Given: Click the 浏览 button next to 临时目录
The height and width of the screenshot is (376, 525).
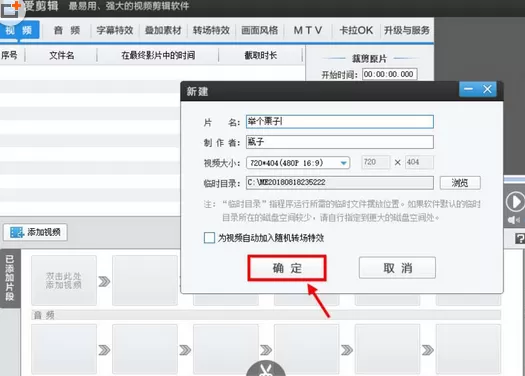Looking at the screenshot, I should 460,183.
